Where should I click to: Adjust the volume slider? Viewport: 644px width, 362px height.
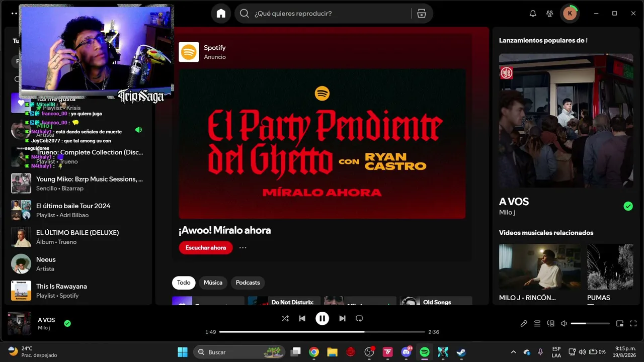pos(590,323)
